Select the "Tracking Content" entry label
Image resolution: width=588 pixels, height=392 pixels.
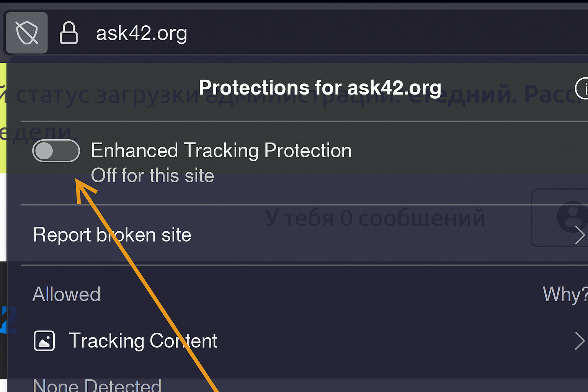(143, 341)
